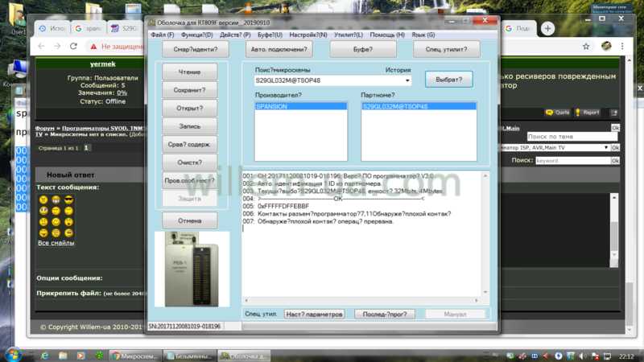Click the yermek username link
Screen dimensions: 644x362
tap(103, 64)
